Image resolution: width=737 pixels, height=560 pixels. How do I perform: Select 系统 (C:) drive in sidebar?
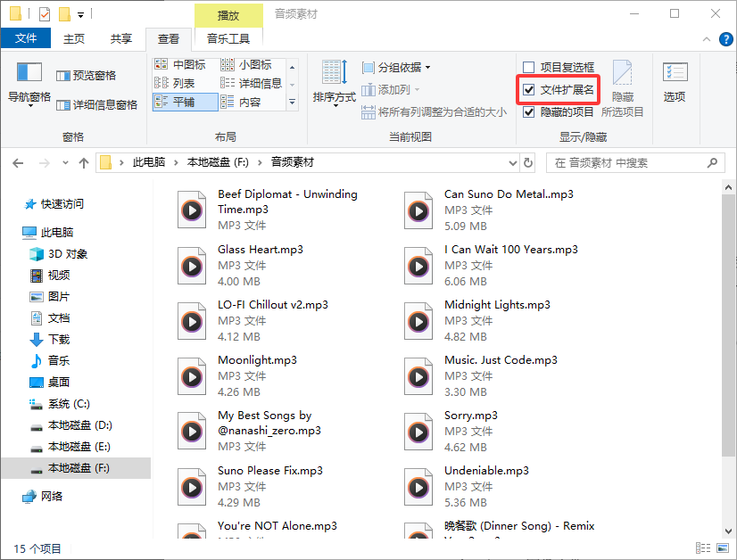[59, 404]
